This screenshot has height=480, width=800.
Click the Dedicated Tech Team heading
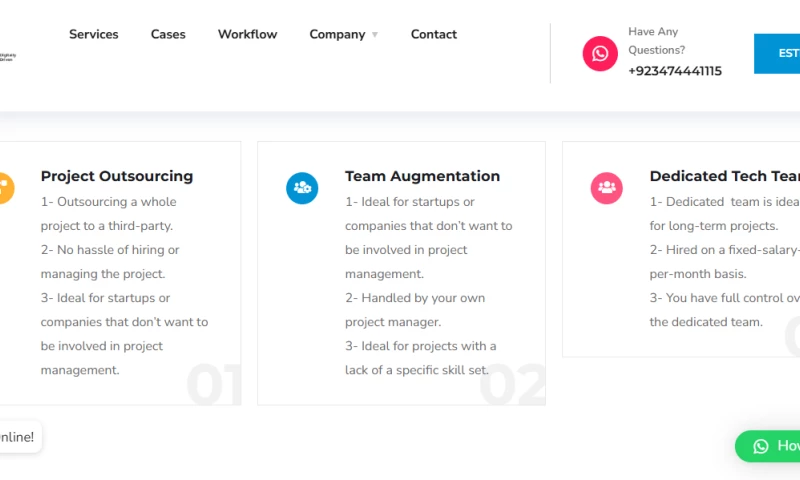click(724, 176)
